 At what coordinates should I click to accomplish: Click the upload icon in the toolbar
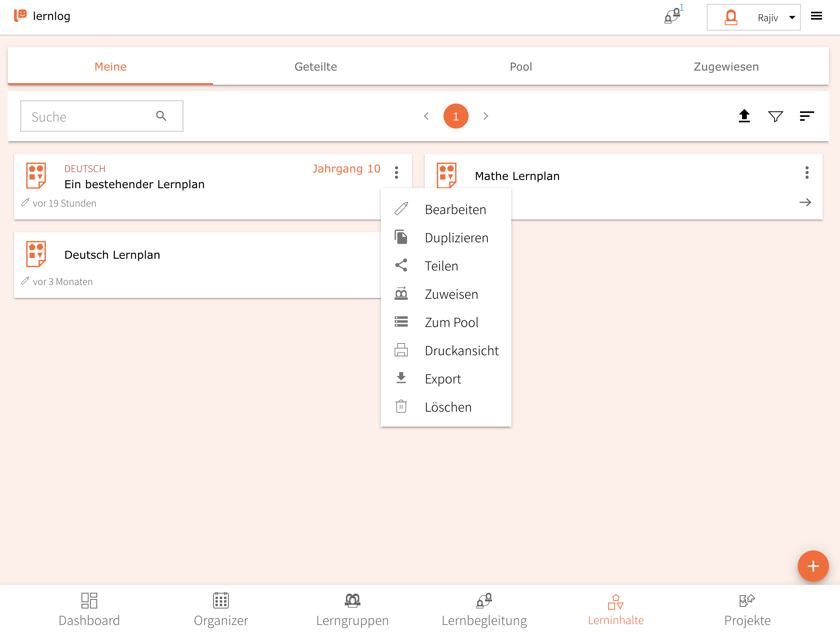[x=744, y=116]
